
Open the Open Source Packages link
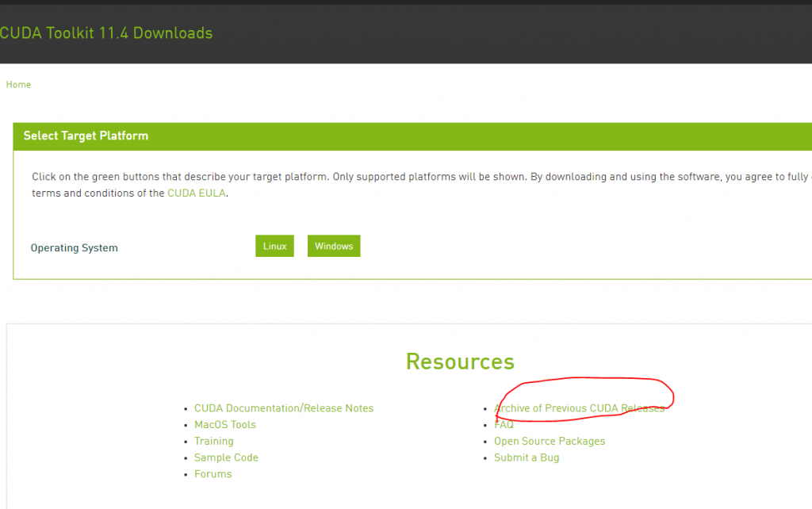coord(550,441)
